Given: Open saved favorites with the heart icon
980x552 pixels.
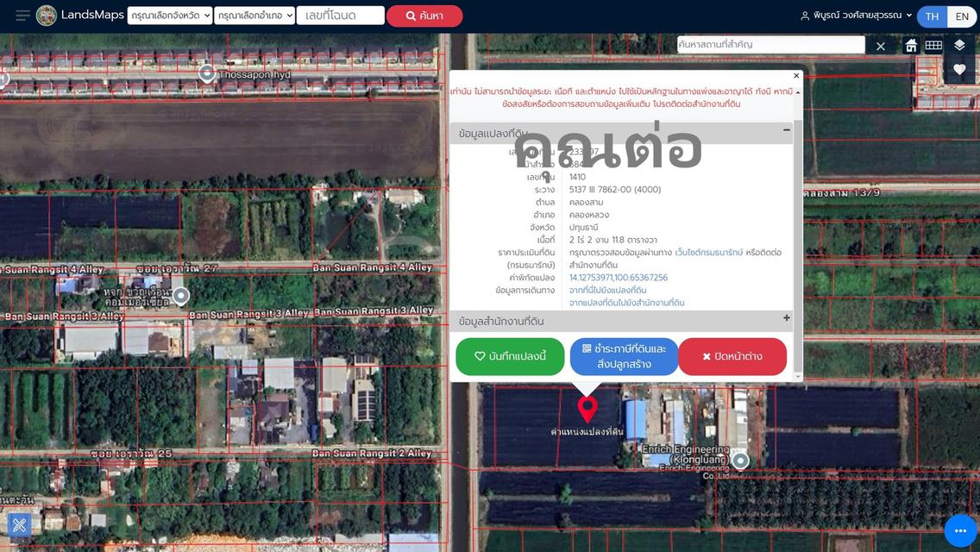Looking at the screenshot, I should [x=958, y=69].
